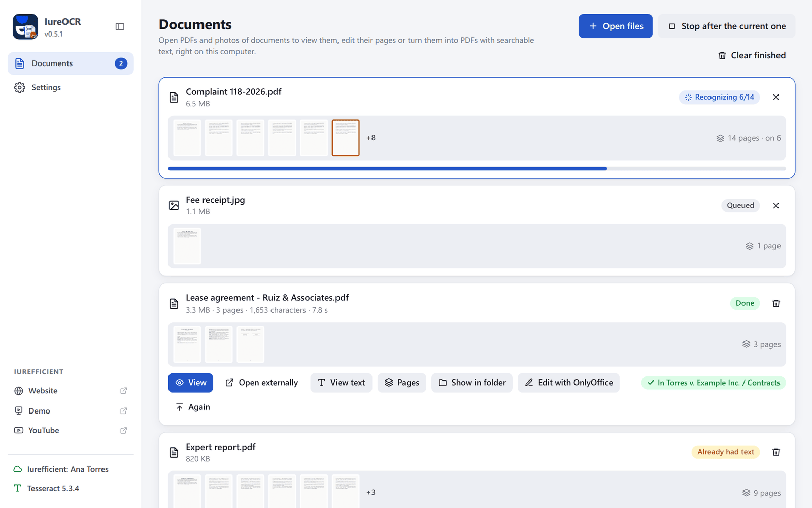Delete Lease agreement document using trash icon
Image resolution: width=812 pixels, height=508 pixels.
click(776, 303)
